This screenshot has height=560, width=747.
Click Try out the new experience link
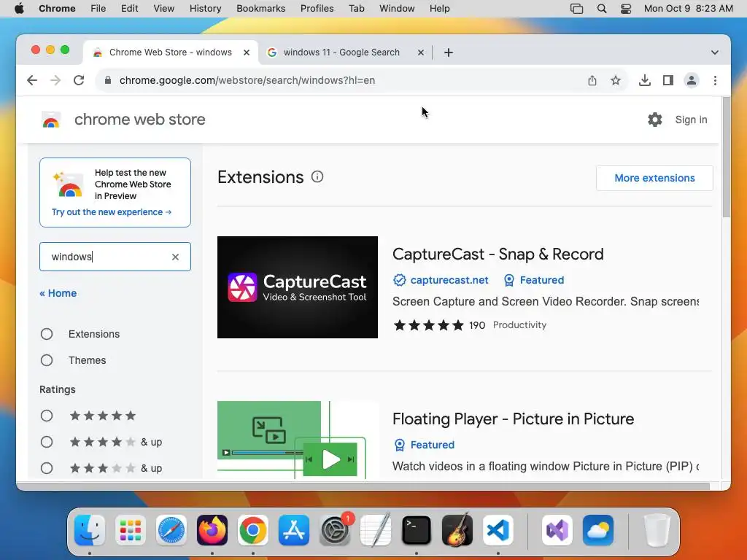(112, 212)
